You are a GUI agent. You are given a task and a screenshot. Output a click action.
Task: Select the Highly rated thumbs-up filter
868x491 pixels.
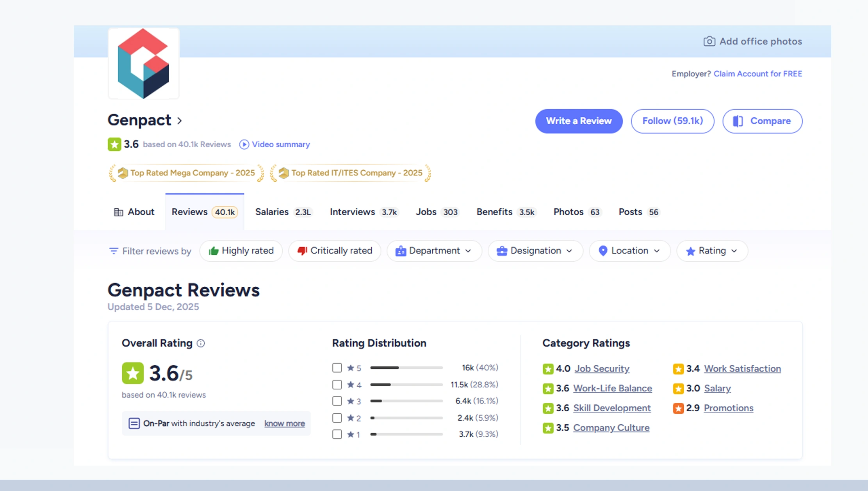tap(241, 251)
